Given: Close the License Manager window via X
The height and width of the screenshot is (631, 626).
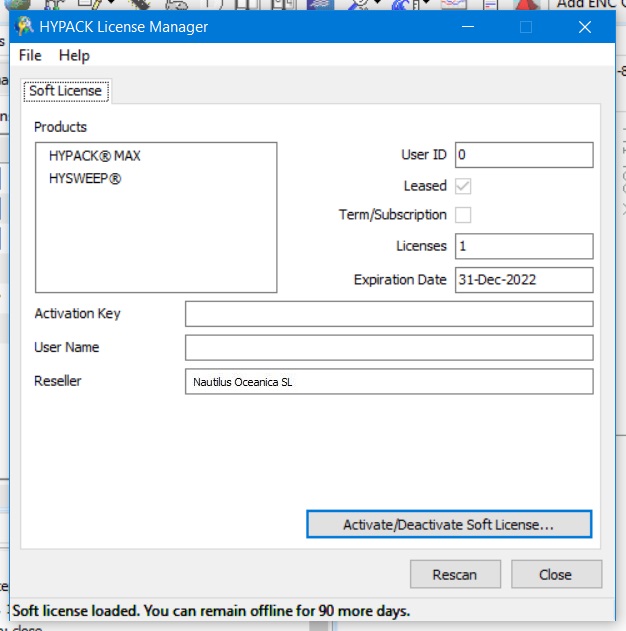Looking at the screenshot, I should click(585, 27).
